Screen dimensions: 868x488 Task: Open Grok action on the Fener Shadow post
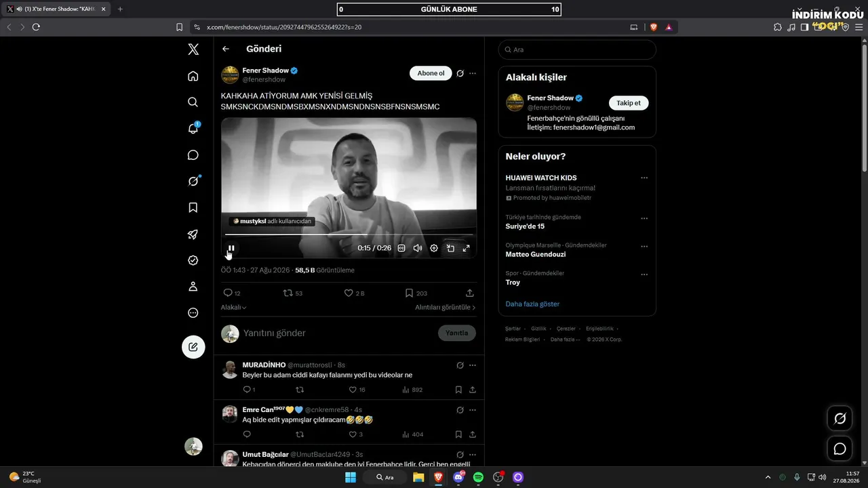pyautogui.click(x=460, y=73)
